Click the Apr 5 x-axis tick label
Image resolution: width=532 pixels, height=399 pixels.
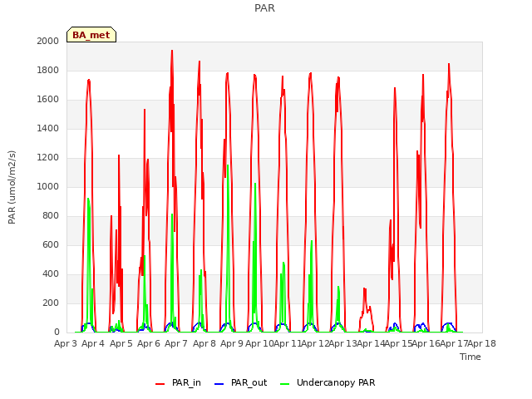point(121,343)
